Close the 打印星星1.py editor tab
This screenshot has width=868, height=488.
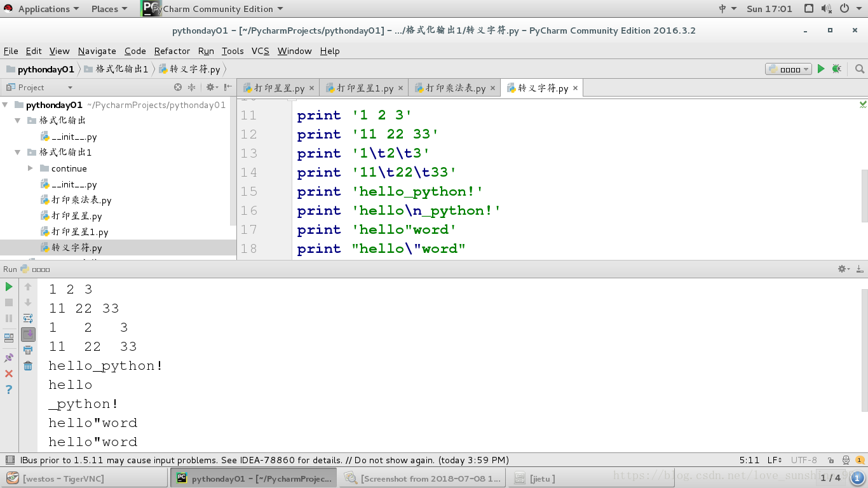[400, 88]
